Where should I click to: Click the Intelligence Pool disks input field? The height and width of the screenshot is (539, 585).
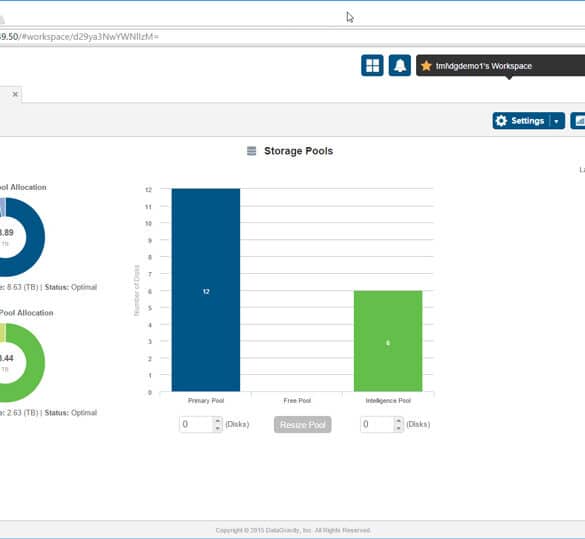[x=377, y=424]
